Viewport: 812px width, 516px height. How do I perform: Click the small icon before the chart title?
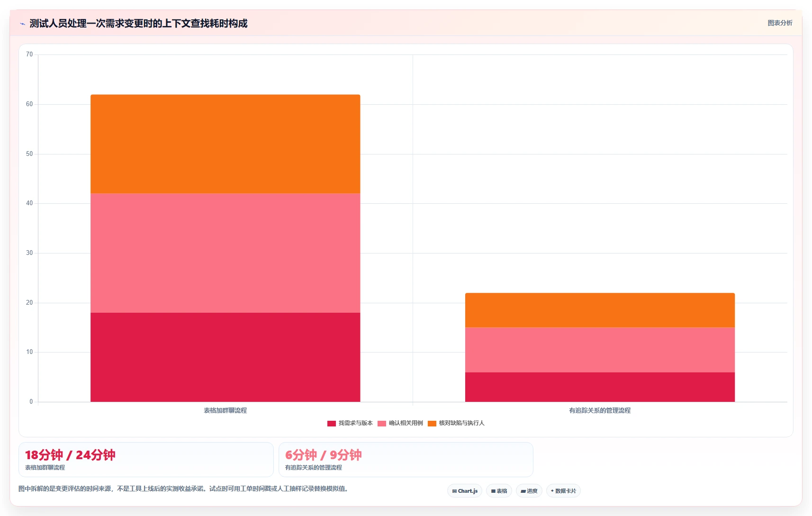[22, 24]
